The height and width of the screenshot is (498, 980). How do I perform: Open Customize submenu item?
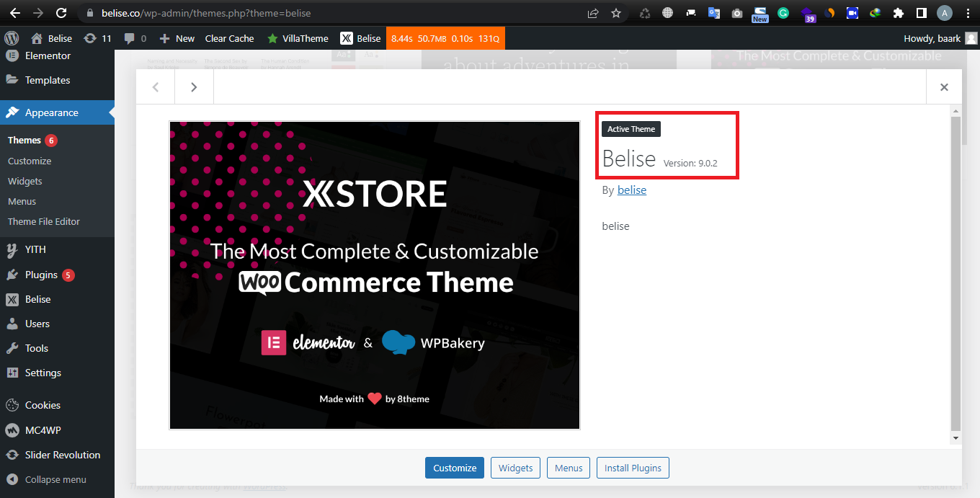[30, 161]
